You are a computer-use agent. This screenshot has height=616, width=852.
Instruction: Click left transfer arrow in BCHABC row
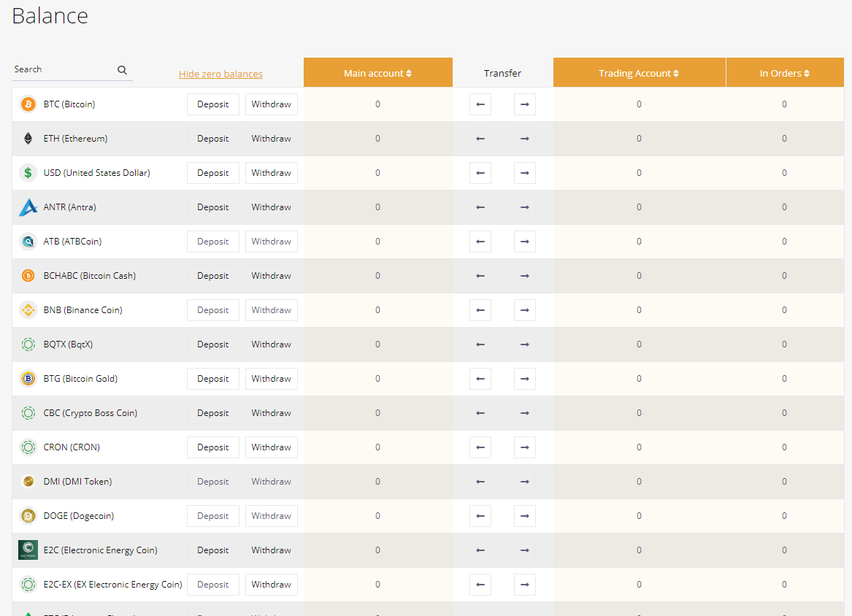pos(480,275)
